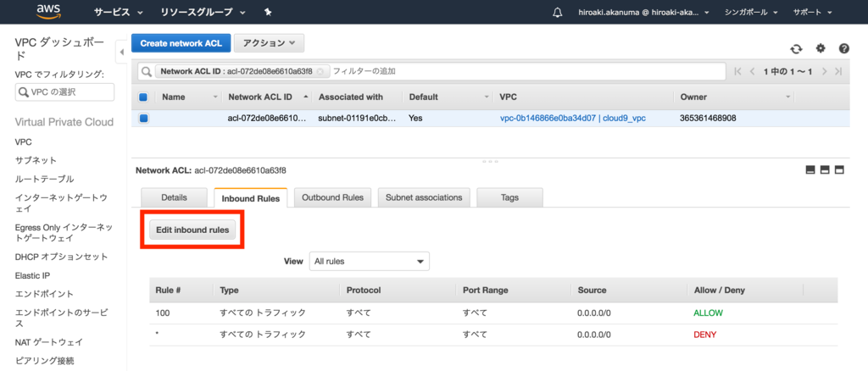The height and width of the screenshot is (371, 868).
Task: Open the Tags tab
Action: [x=509, y=197]
